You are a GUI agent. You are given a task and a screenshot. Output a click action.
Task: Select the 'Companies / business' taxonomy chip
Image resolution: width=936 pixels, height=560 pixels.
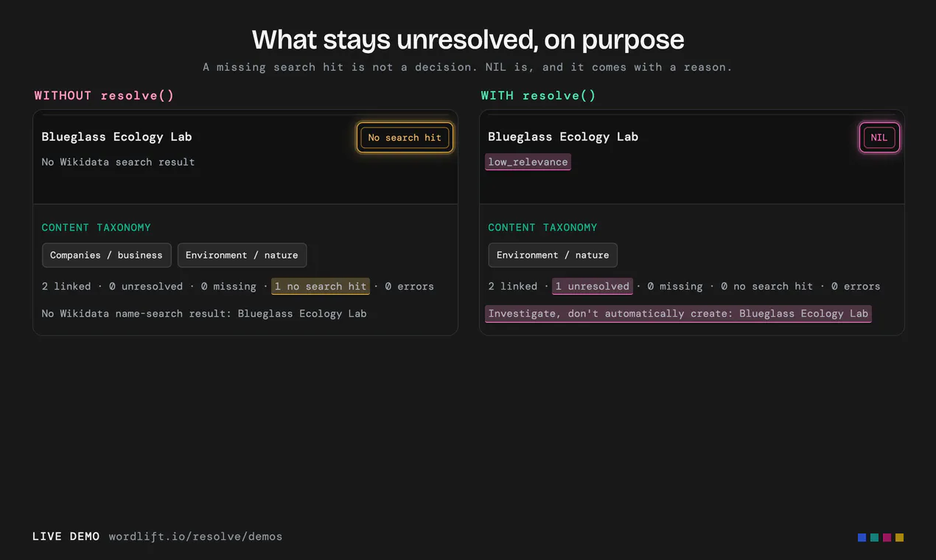click(106, 255)
